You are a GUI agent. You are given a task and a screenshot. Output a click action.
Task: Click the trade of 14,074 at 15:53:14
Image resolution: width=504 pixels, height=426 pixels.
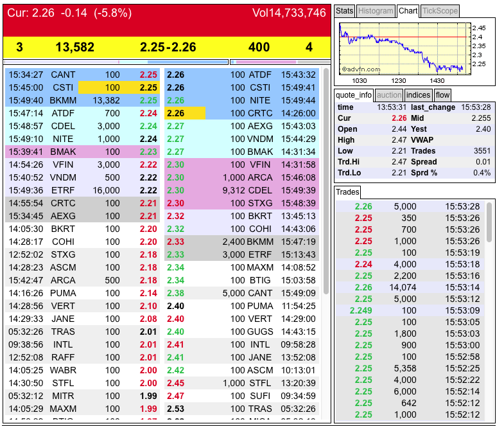[410, 287]
